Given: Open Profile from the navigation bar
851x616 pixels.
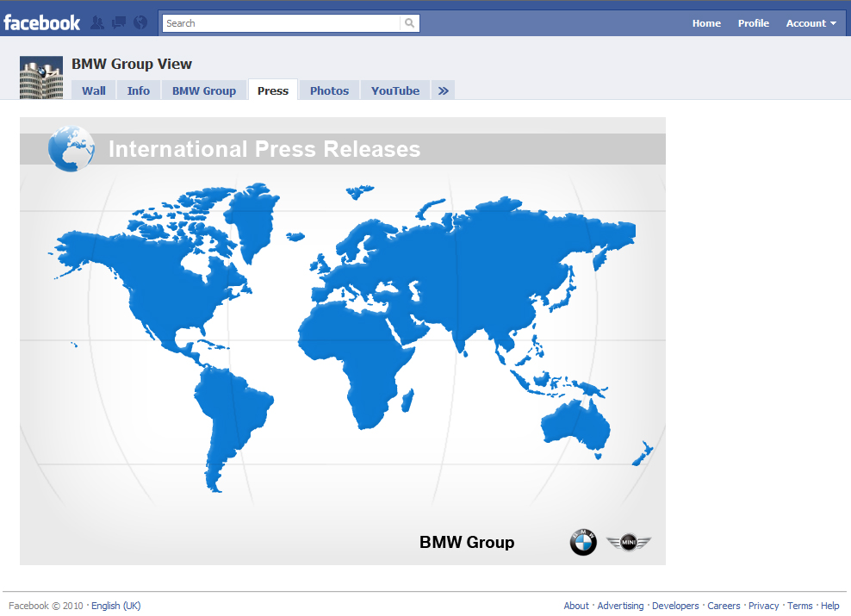Looking at the screenshot, I should point(753,23).
